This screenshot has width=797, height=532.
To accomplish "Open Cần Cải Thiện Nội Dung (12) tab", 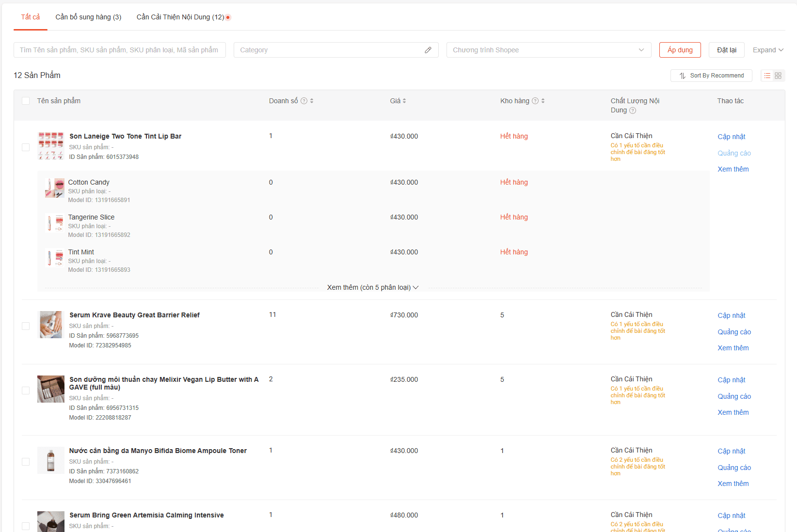I will pos(183,17).
